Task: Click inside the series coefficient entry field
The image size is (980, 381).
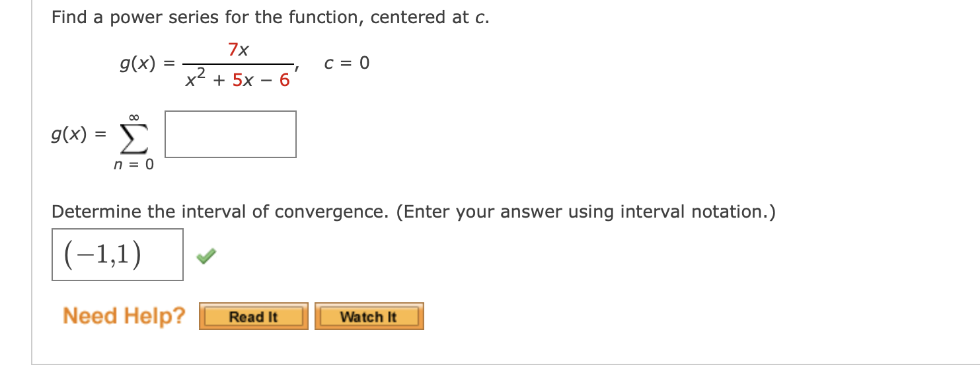Action: (230, 134)
